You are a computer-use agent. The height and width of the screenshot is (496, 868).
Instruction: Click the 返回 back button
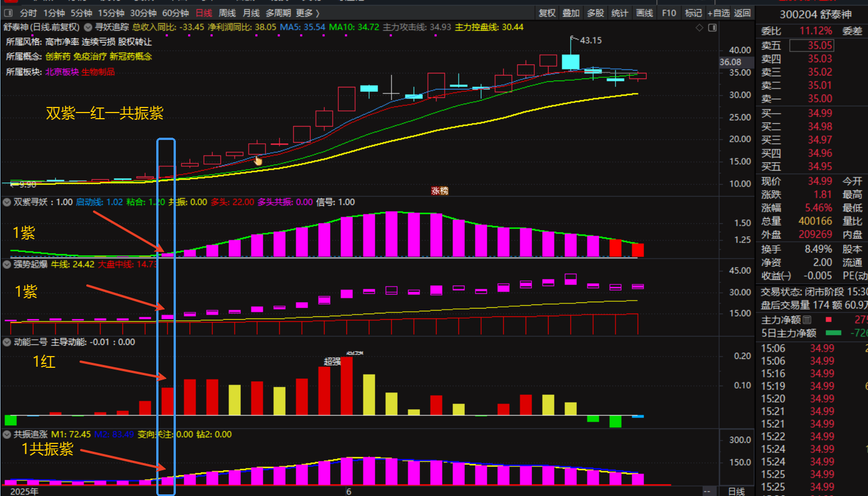pyautogui.click(x=743, y=13)
